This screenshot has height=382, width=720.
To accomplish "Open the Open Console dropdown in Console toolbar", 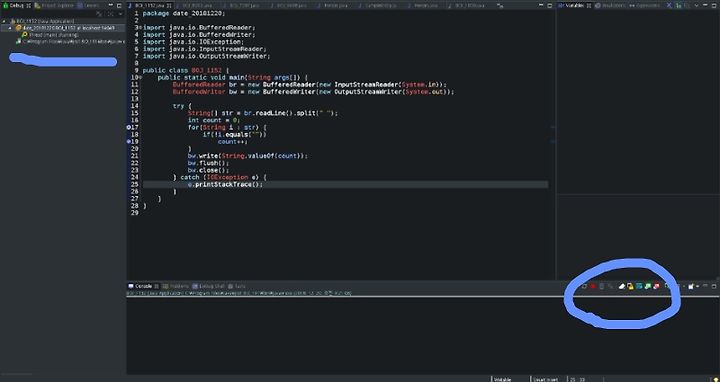I will 698,286.
